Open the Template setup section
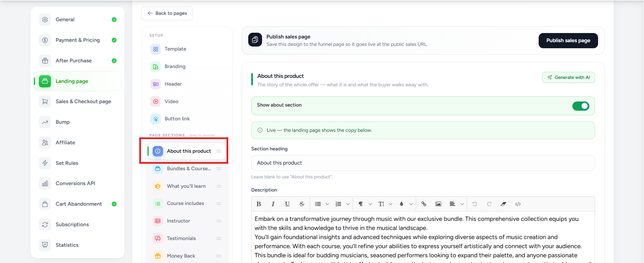Viewport: 644px width, 263px height. click(x=187, y=49)
